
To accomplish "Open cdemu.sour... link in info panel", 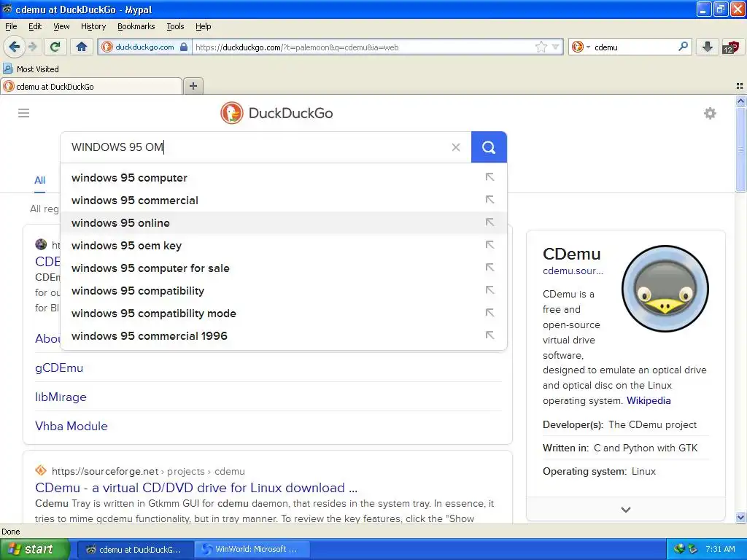I will [x=573, y=271].
